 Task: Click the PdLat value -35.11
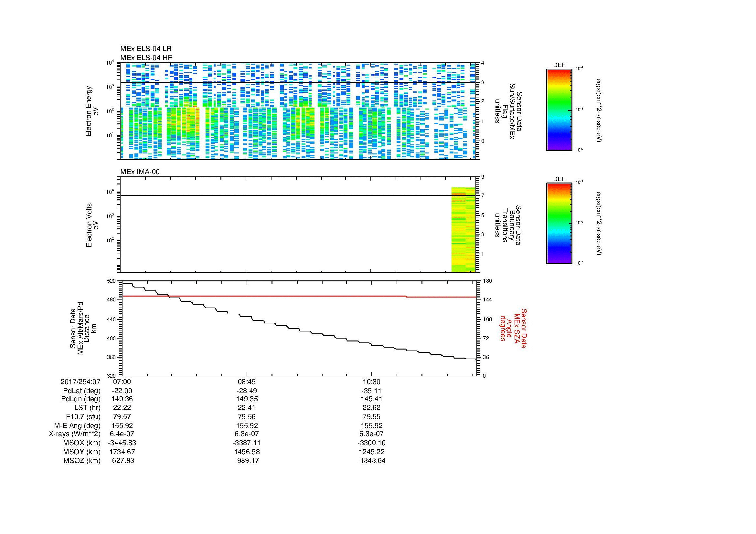pyautogui.click(x=371, y=391)
